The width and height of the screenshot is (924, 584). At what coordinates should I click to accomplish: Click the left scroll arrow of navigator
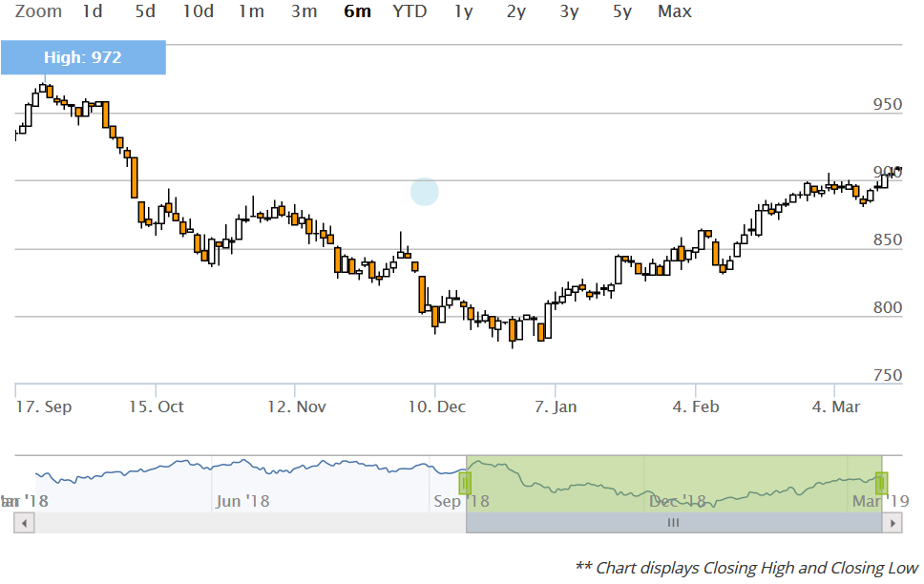tap(24, 523)
